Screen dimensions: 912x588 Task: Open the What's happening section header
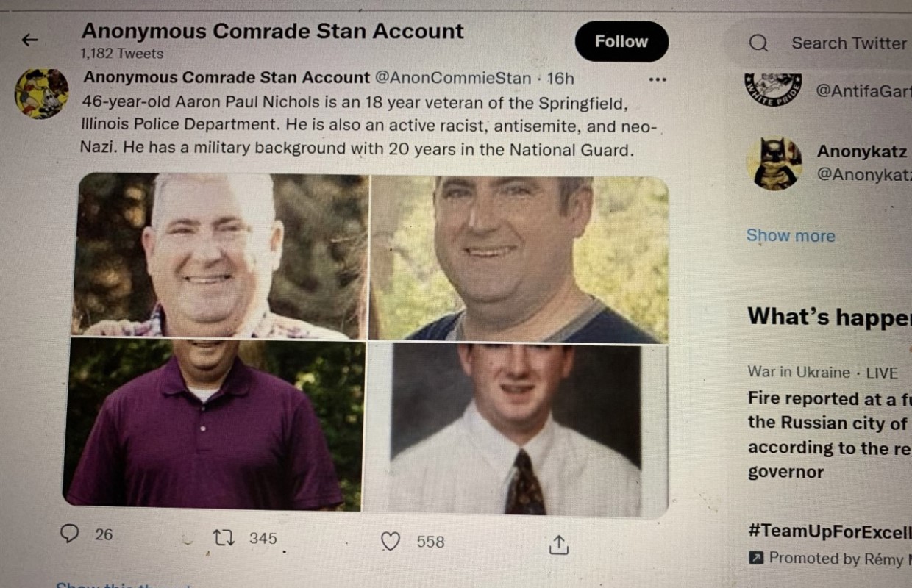click(x=824, y=317)
